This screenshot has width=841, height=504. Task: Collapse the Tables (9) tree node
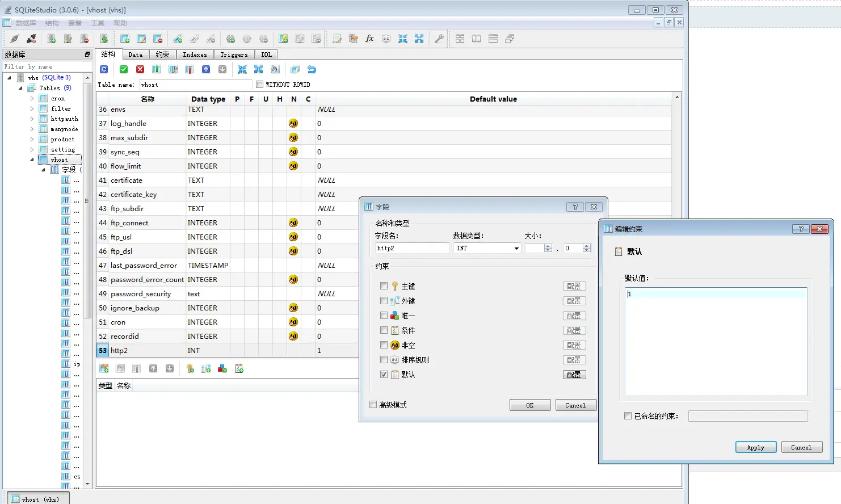coord(21,88)
